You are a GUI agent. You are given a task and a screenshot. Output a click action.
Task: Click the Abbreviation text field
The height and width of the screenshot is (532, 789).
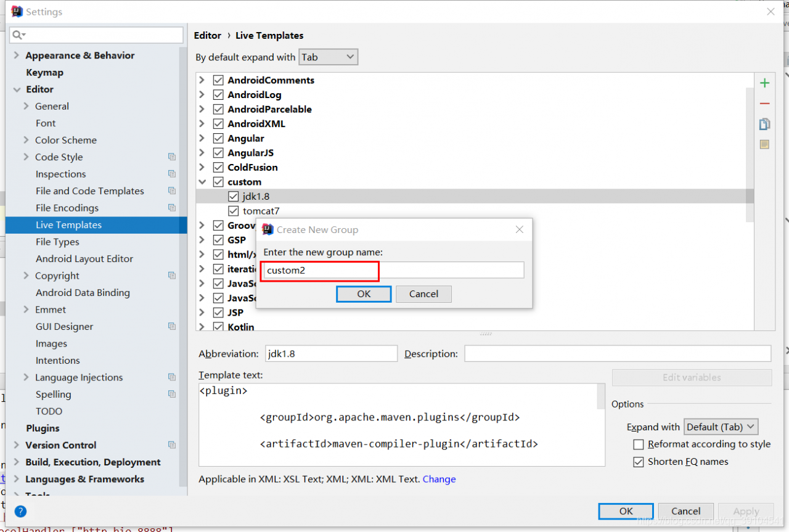(331, 354)
